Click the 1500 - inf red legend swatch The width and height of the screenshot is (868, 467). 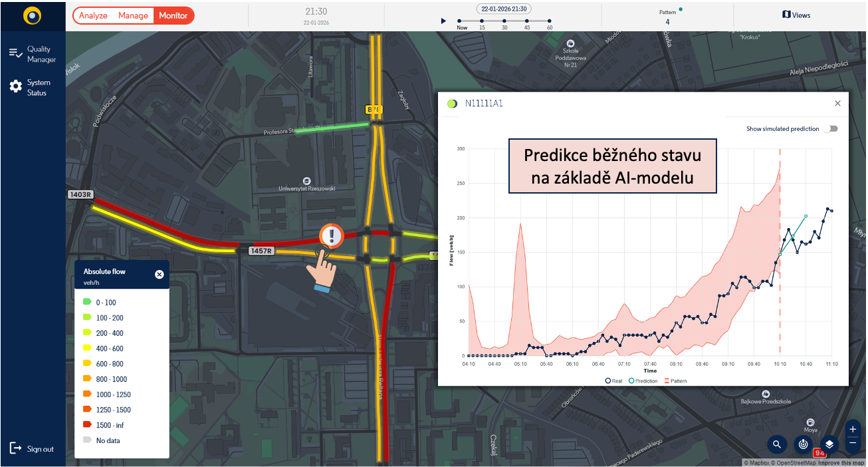pyautogui.click(x=86, y=424)
